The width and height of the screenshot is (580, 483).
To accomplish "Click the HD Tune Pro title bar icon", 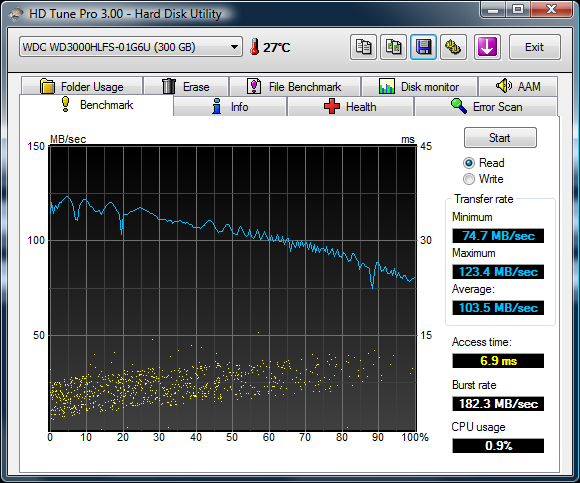I will (16, 14).
